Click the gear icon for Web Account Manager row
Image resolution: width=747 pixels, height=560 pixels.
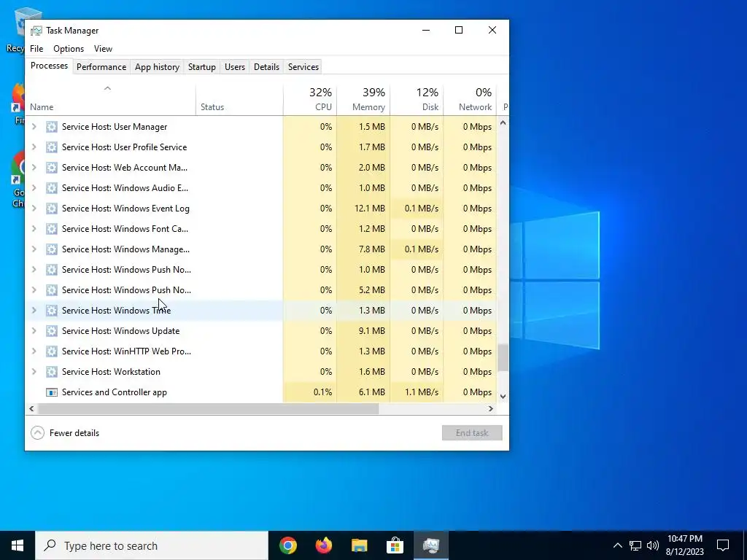(52, 168)
